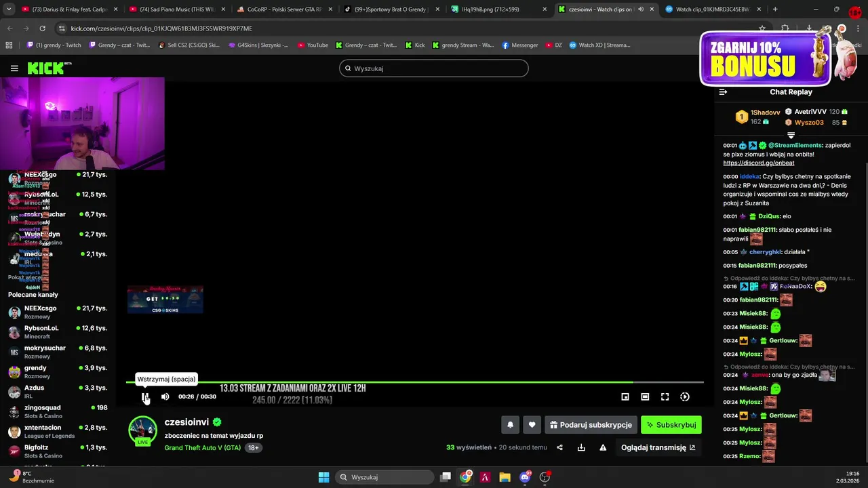The image size is (868, 488).
Task: Open zingosquad recommended channel
Action: [x=58, y=411]
